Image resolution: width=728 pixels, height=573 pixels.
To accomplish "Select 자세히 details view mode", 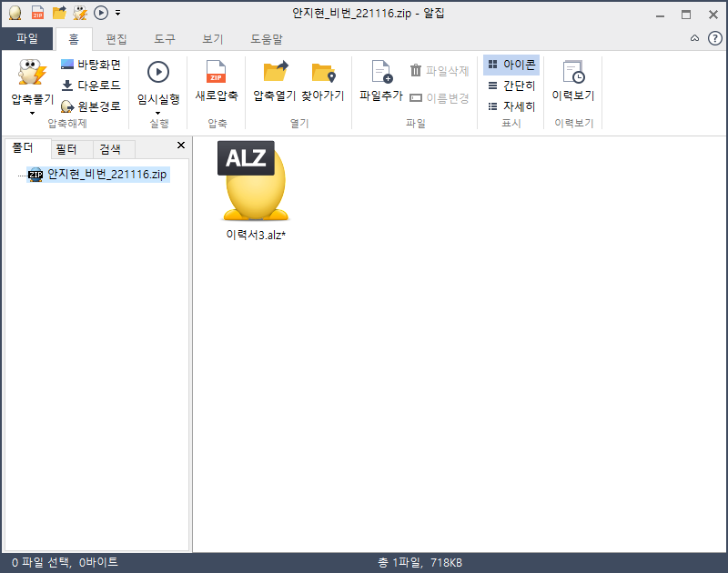I will click(511, 106).
